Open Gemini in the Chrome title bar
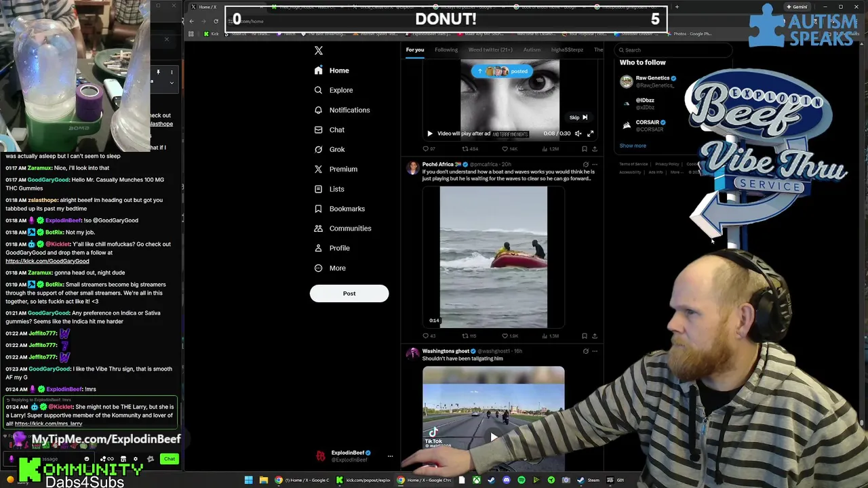868x488 pixels. (x=796, y=7)
